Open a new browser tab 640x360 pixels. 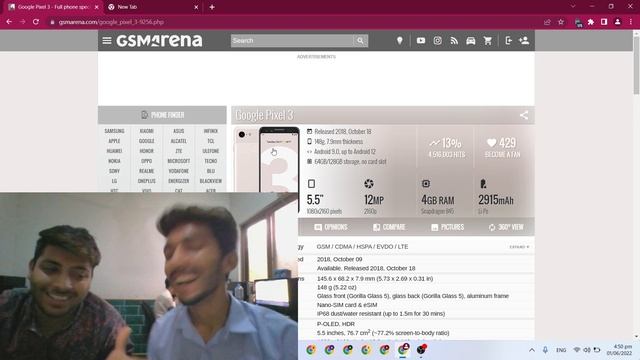tap(212, 7)
